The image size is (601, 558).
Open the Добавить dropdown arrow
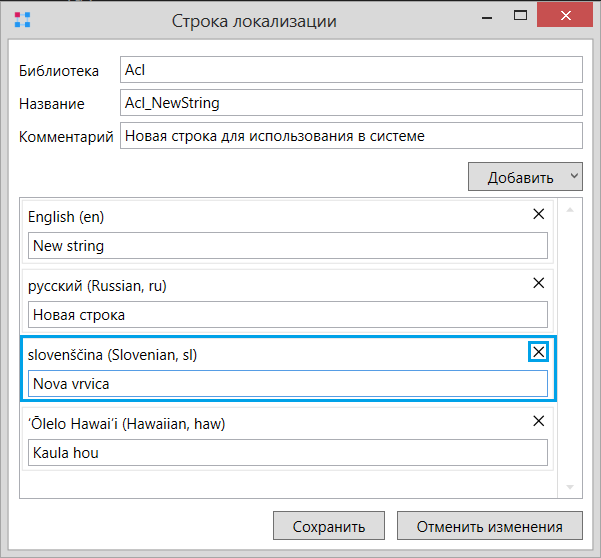[x=574, y=176]
